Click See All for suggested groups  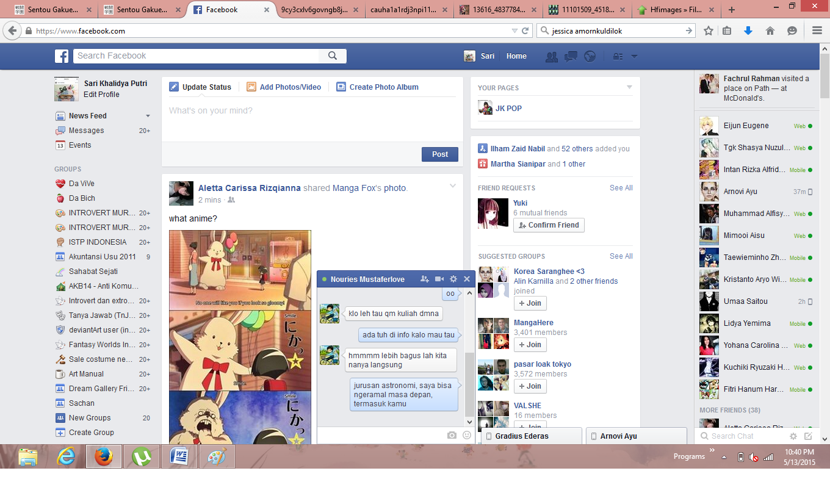621,256
